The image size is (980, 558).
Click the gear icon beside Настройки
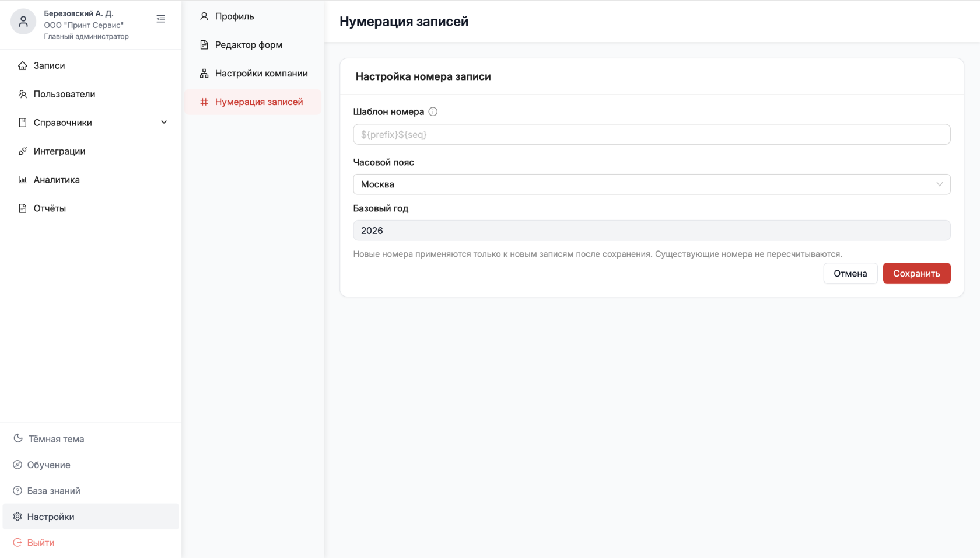pos(17,517)
